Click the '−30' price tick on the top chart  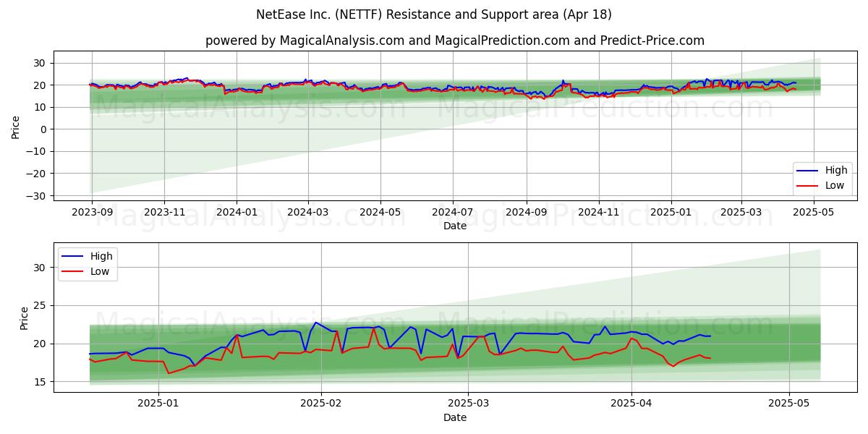38,196
